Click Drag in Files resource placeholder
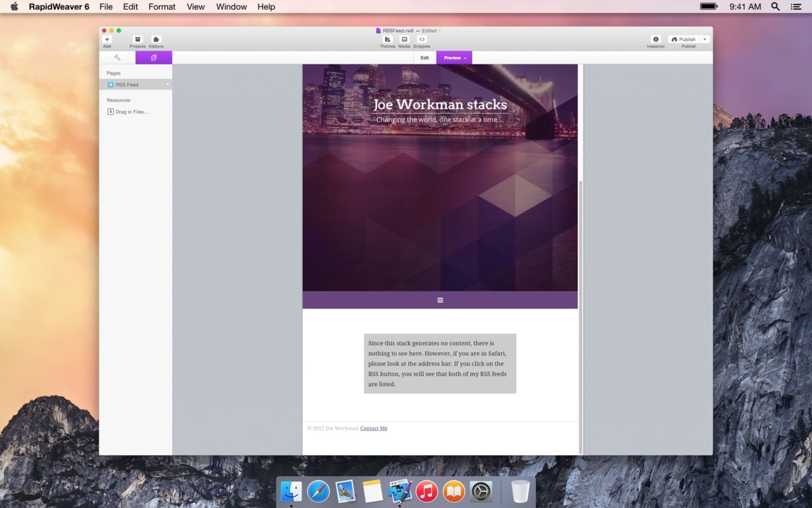This screenshot has height=508, width=812. 128,111
